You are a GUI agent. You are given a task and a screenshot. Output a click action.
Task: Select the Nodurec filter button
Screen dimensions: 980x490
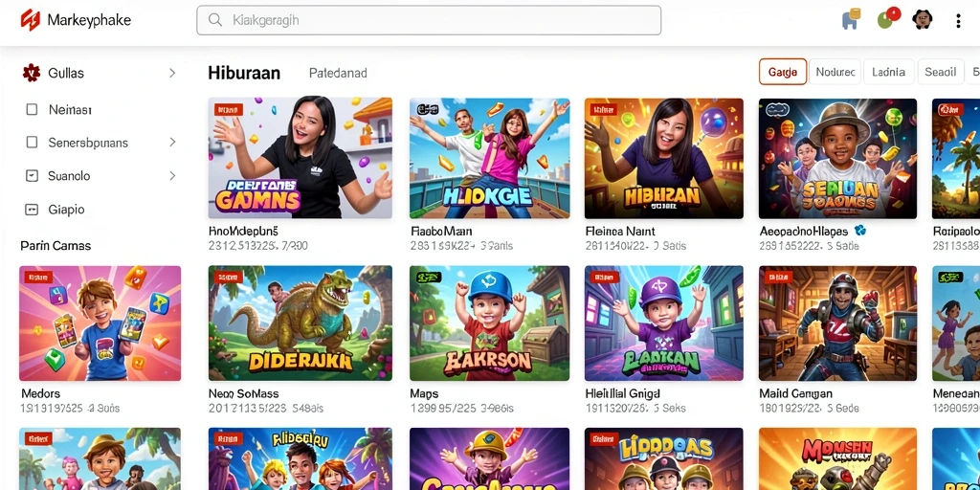(835, 72)
